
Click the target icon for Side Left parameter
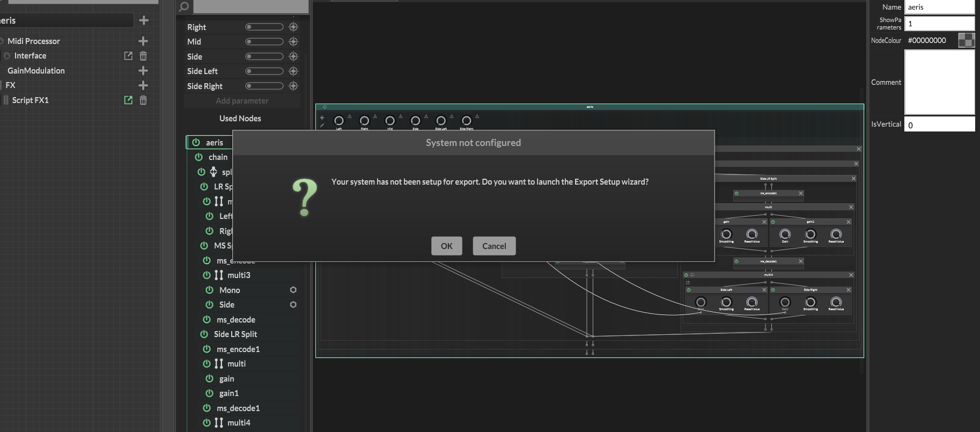(293, 71)
